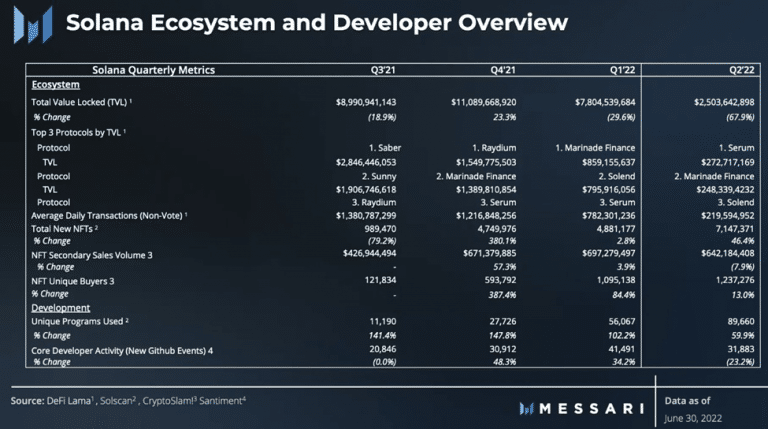Select the Q1'22 column header
This screenshot has width=768, height=429.
[x=622, y=70]
